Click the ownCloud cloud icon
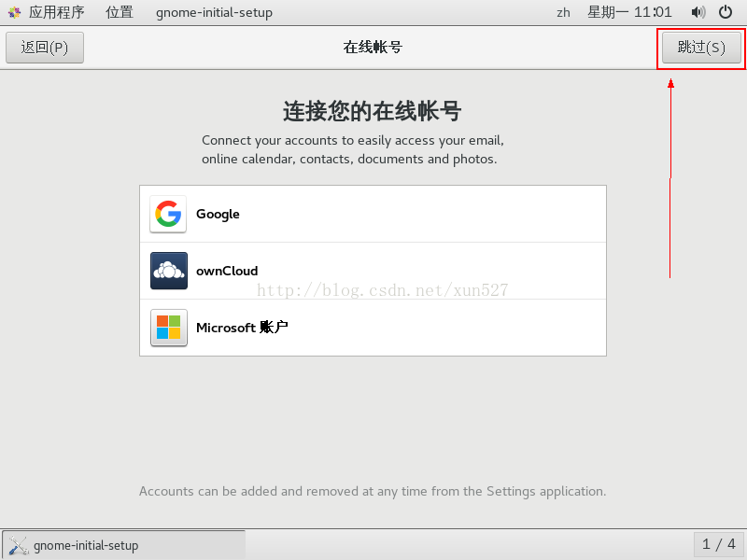This screenshot has height=560, width=747. click(x=169, y=271)
